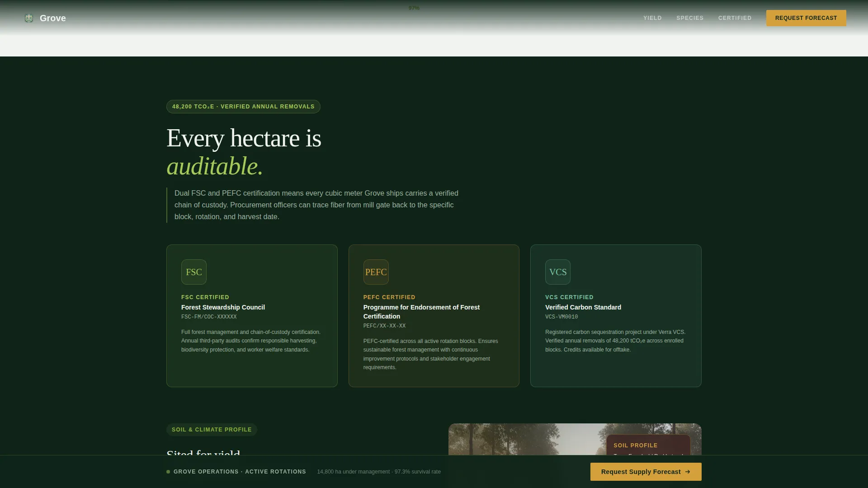Select the VCS badge icon

[558, 272]
